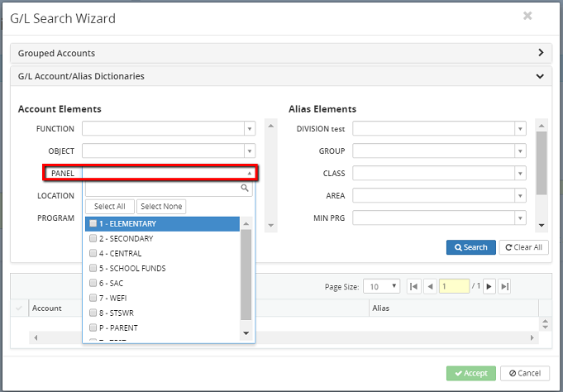Click the first page pager icon

(x=414, y=286)
